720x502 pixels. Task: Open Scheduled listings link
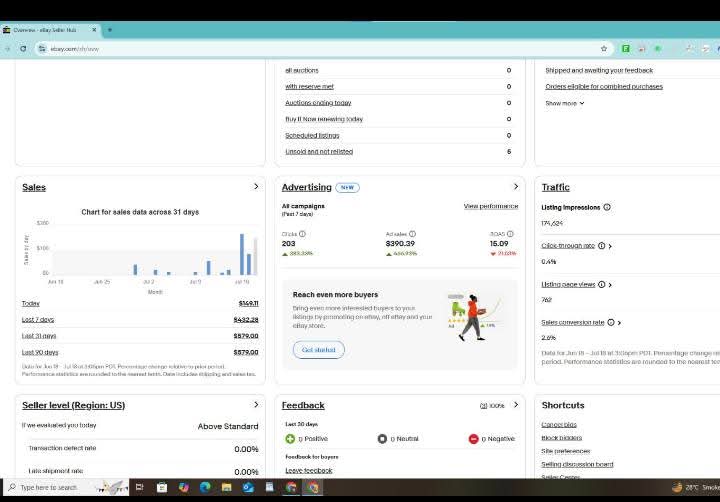pyautogui.click(x=312, y=135)
